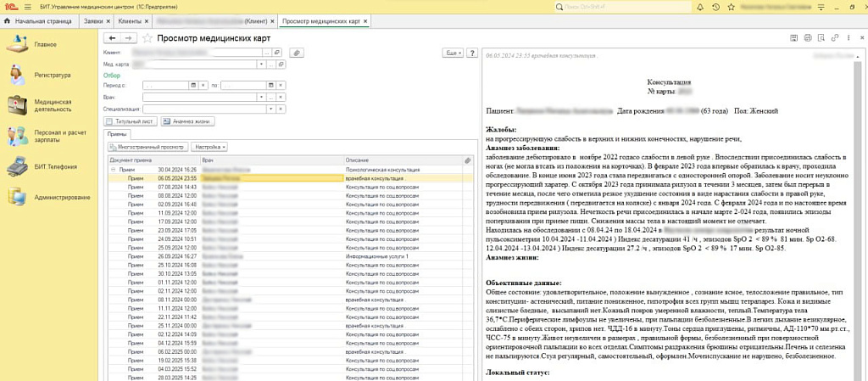Select the row dated 19.02.2025 15:38

[x=290, y=360]
